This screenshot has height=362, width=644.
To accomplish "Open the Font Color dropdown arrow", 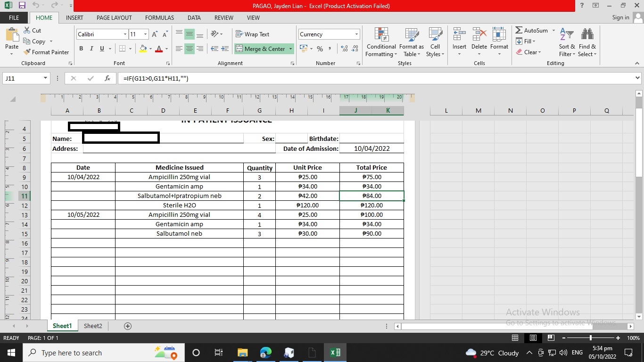I will pos(166,49).
